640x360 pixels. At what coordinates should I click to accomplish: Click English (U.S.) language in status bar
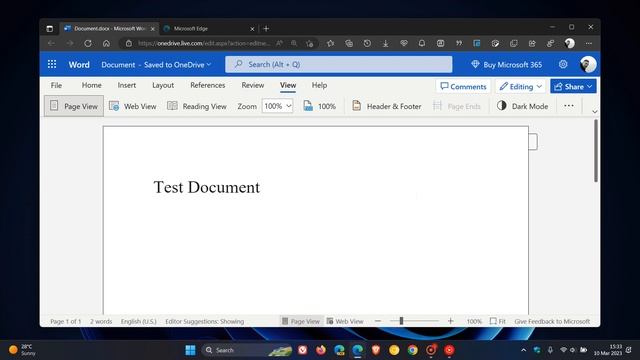click(x=138, y=321)
